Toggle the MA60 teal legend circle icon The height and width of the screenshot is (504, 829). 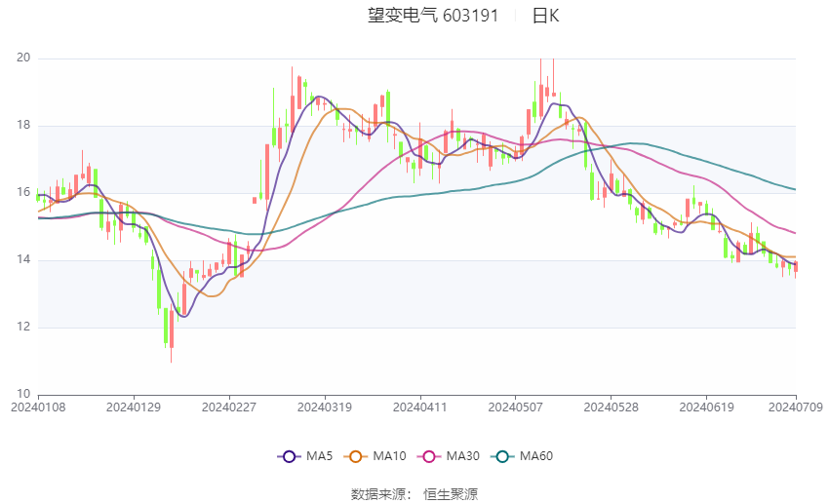click(x=502, y=456)
